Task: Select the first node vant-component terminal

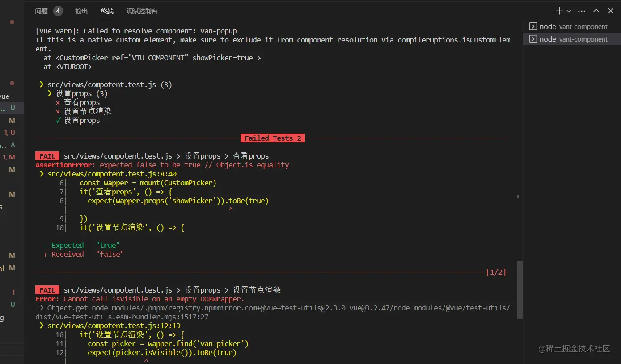Action: click(x=572, y=27)
